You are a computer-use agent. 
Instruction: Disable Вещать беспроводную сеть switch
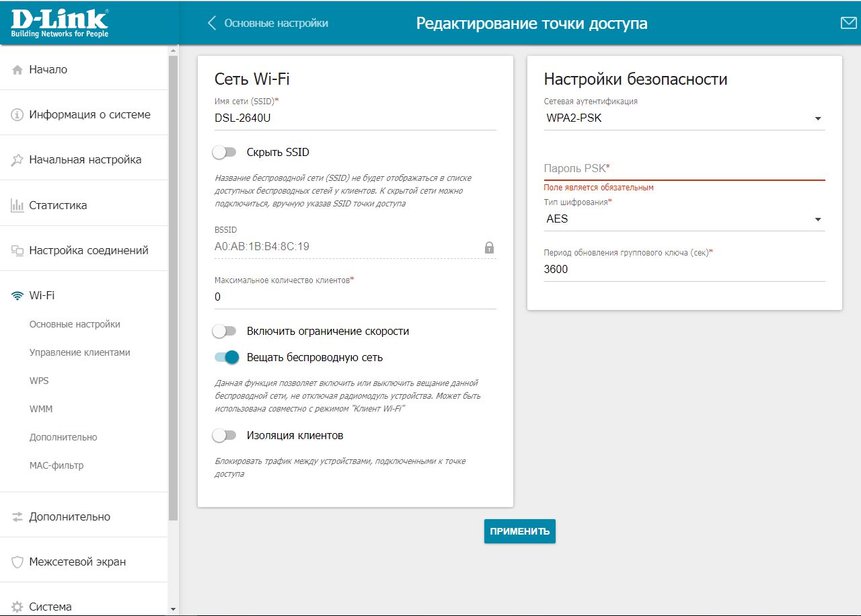[227, 358]
